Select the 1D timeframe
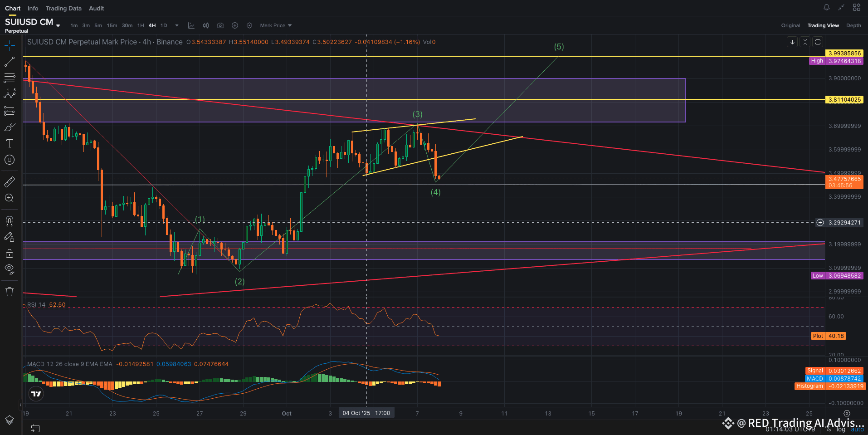Viewport: 868px width, 435px height. [164, 25]
